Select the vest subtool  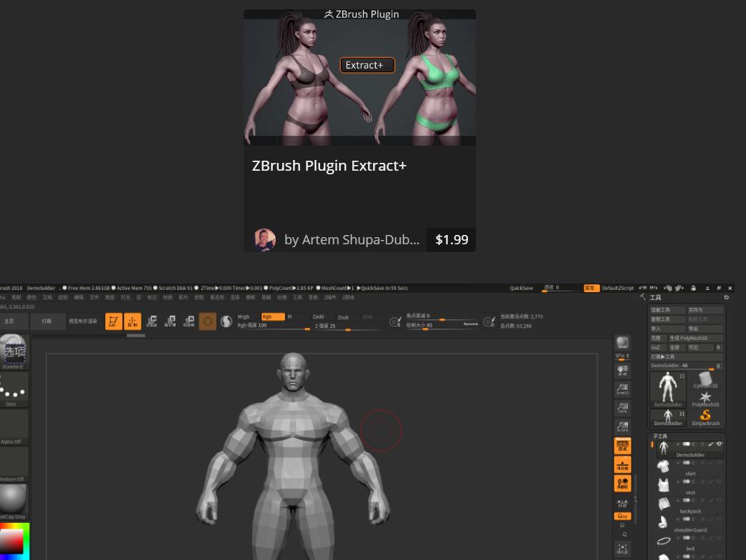[689, 486]
